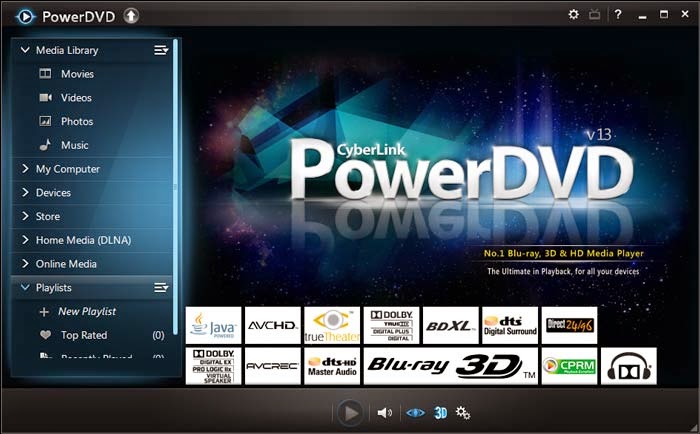Click the Dolby Digital EX Pro Logic tile
The width and height of the screenshot is (700, 434).
[x=213, y=366]
